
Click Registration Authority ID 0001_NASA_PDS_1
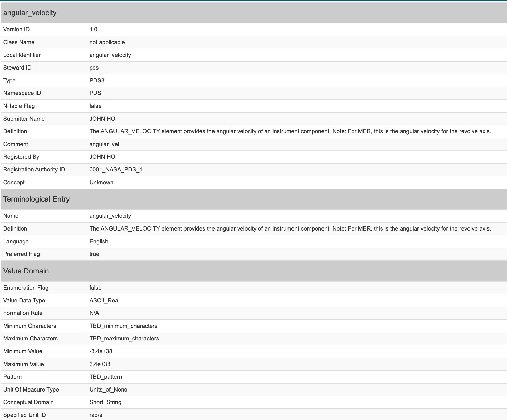[x=116, y=170]
